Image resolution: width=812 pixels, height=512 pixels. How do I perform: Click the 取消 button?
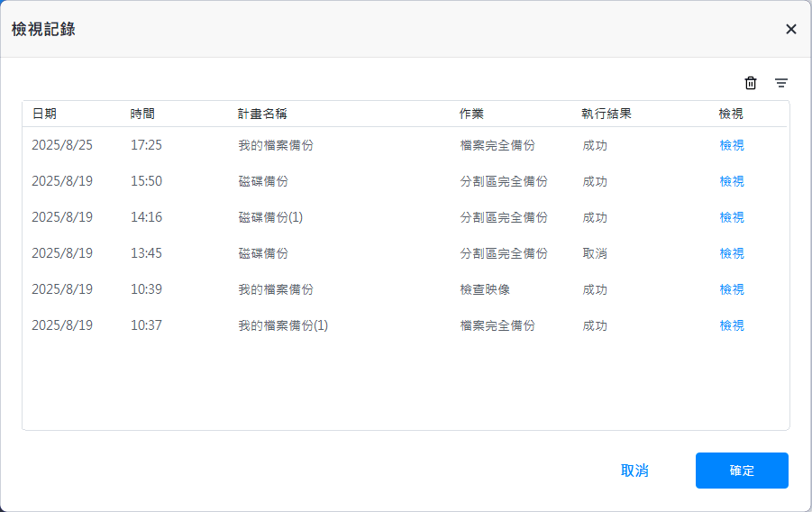tap(634, 471)
